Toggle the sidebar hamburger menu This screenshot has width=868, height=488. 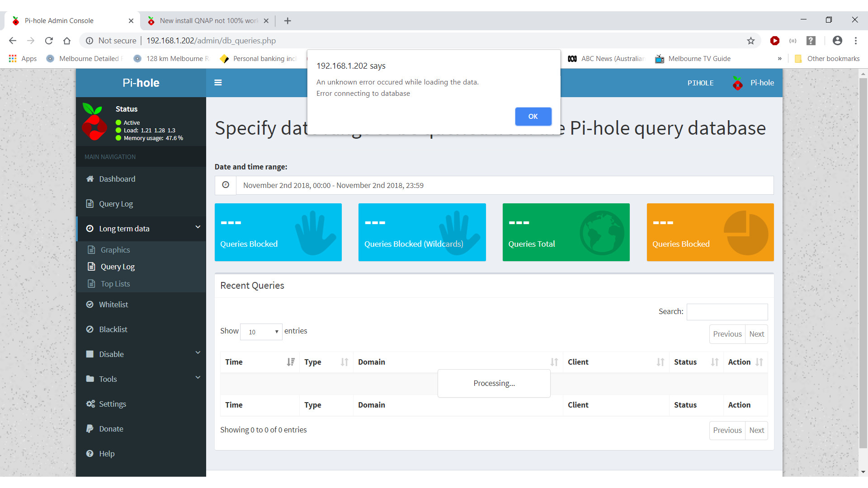click(218, 83)
